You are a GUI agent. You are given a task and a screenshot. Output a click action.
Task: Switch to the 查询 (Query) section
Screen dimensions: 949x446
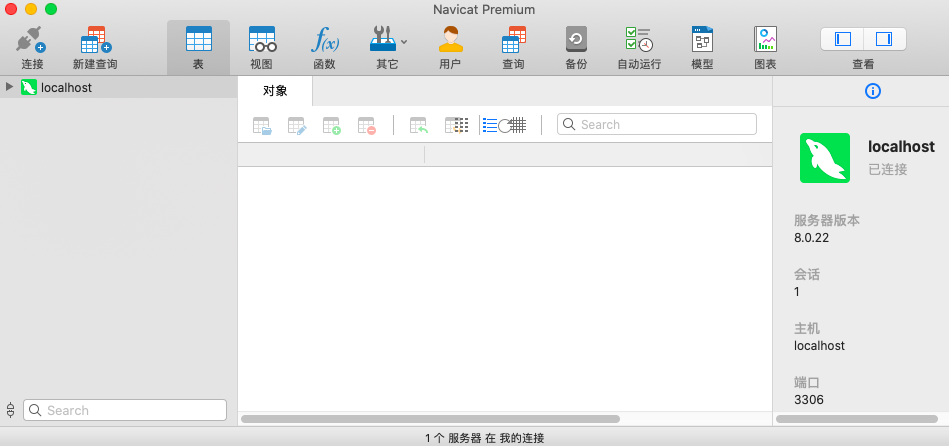[x=513, y=47]
